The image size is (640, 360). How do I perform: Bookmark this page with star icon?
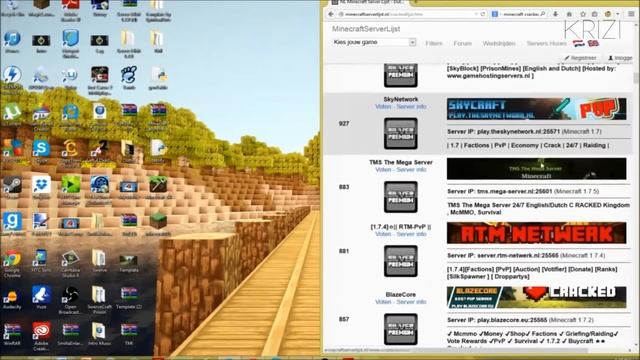582,14
